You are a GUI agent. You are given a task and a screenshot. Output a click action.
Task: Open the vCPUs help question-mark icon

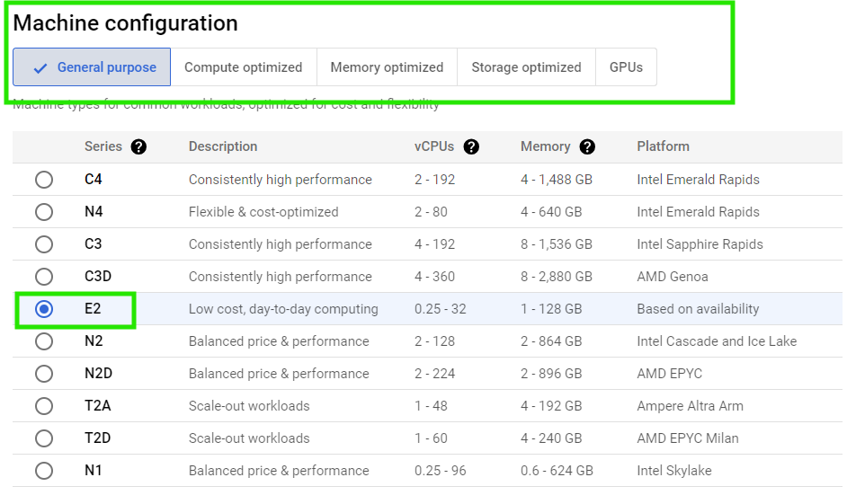(x=471, y=146)
